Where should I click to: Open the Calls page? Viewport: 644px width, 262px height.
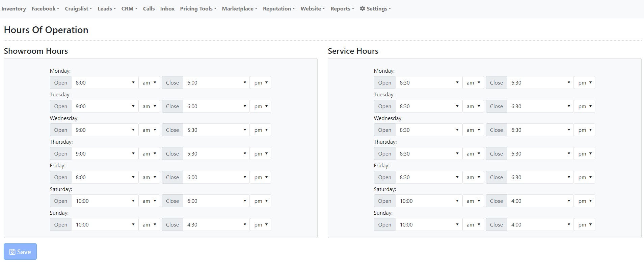pyautogui.click(x=149, y=9)
